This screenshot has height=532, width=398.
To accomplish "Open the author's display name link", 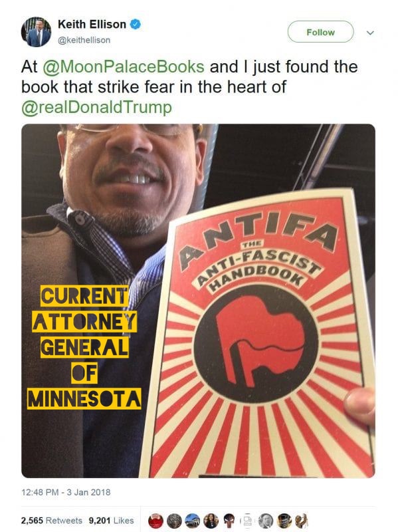I will coord(92,25).
